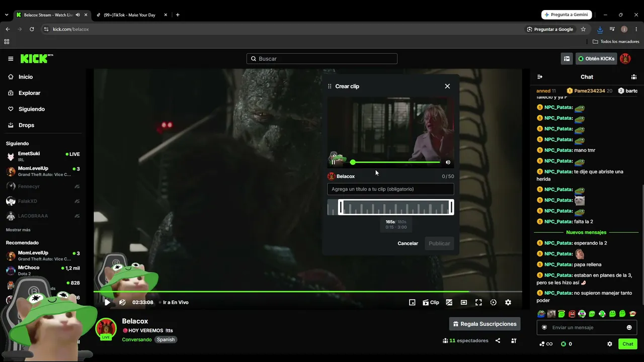Open channel points infinity icon
The width and height of the screenshot is (644, 362).
[x=546, y=344]
